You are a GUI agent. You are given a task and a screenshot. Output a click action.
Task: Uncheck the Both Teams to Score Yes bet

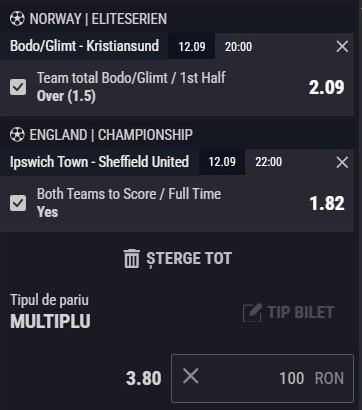pyautogui.click(x=18, y=203)
